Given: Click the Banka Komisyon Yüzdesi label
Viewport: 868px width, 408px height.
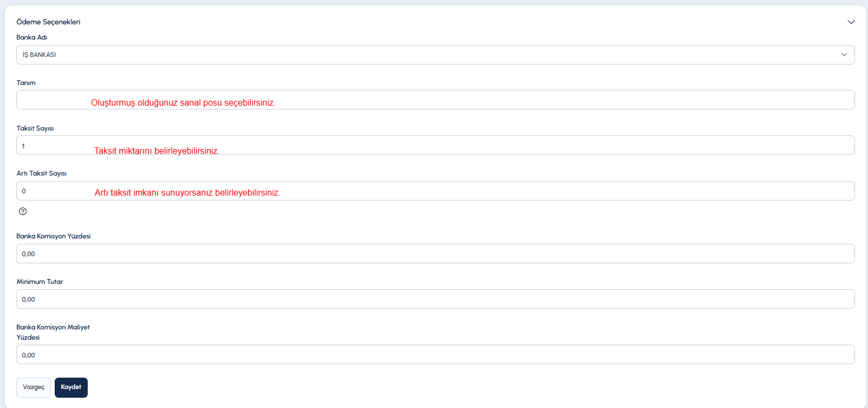Looking at the screenshot, I should coord(54,236).
